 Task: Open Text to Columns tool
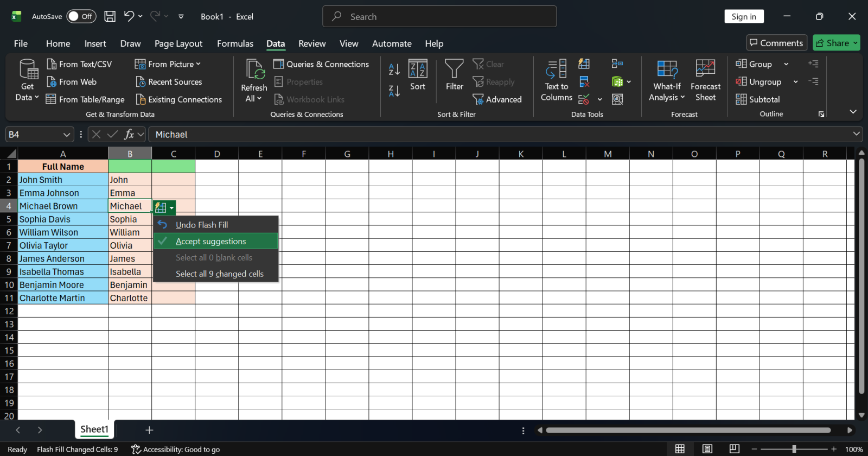pos(557,80)
